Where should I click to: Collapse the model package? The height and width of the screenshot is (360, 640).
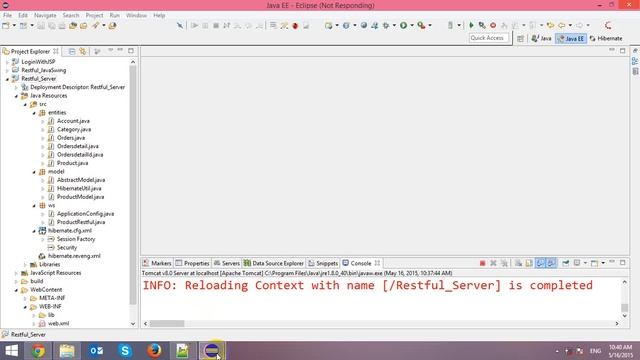[34, 172]
